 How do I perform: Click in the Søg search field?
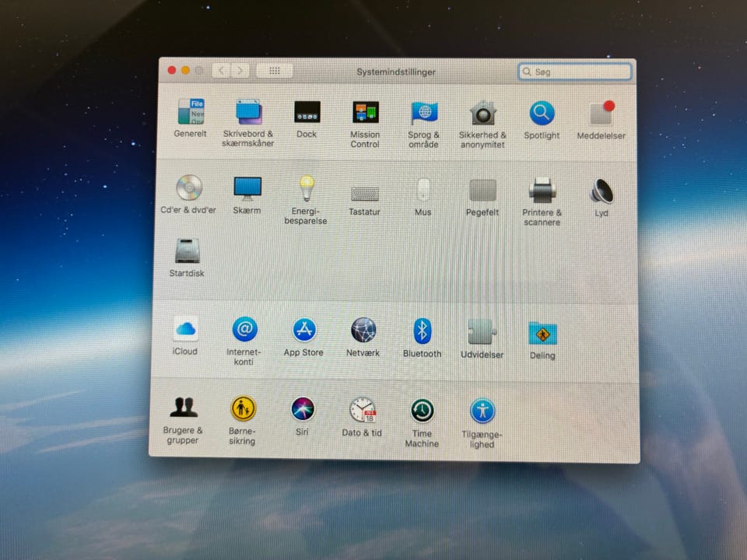575,72
